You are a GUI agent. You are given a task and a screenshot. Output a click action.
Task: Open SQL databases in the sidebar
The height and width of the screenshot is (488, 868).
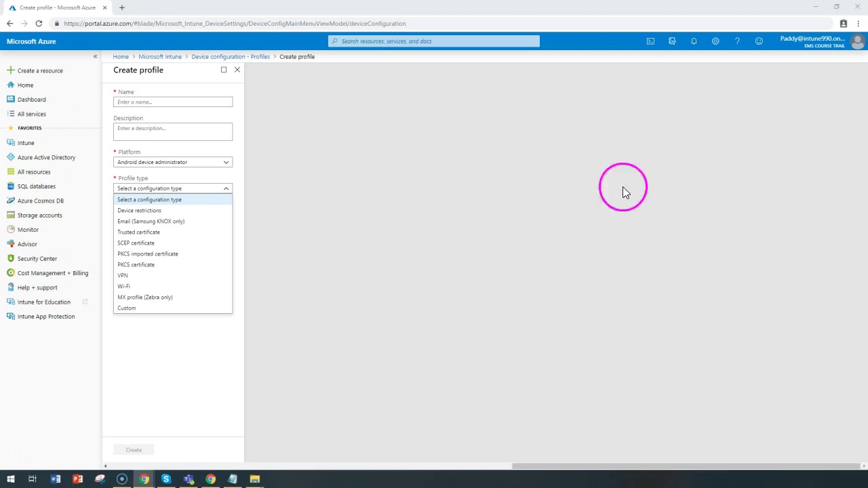tap(36, 186)
